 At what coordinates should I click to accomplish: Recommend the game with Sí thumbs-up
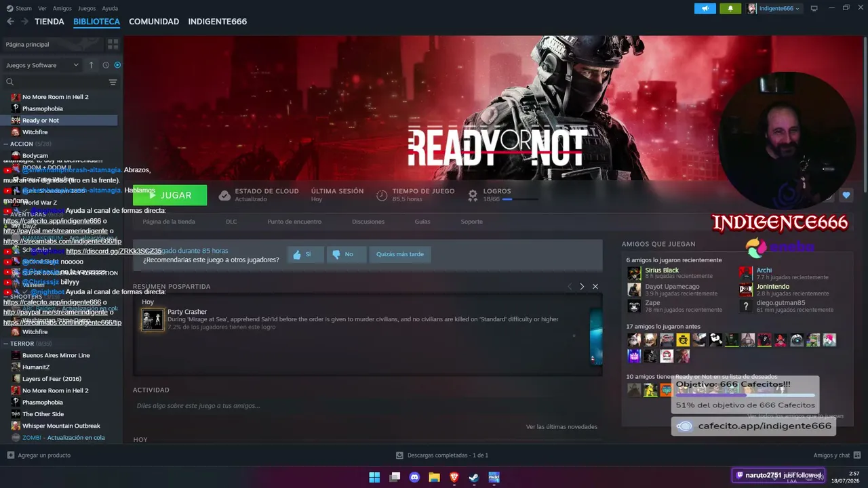pos(304,254)
